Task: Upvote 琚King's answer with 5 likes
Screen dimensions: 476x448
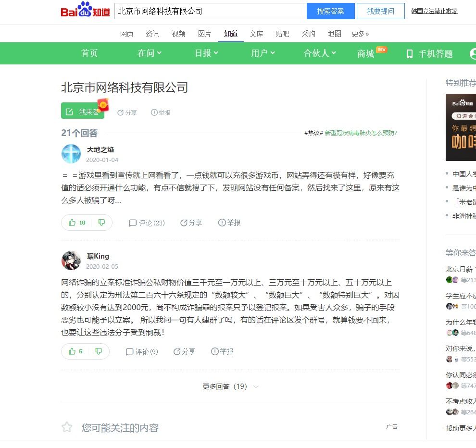Action: [x=75, y=351]
